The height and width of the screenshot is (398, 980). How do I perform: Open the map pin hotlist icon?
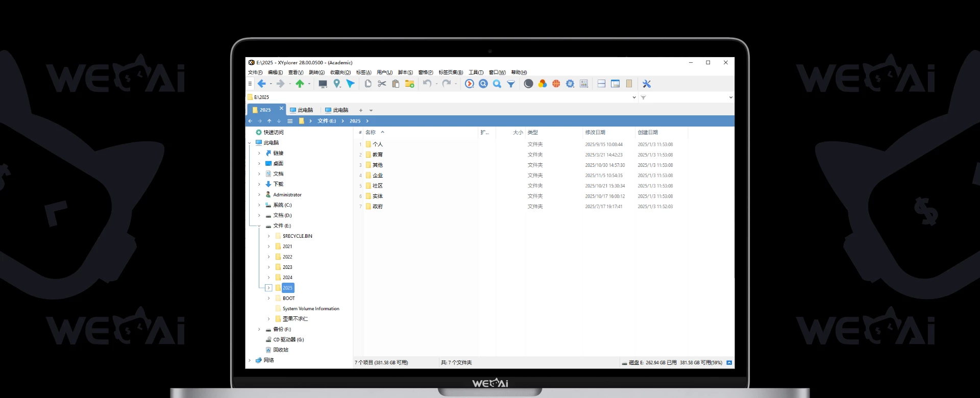(x=337, y=84)
